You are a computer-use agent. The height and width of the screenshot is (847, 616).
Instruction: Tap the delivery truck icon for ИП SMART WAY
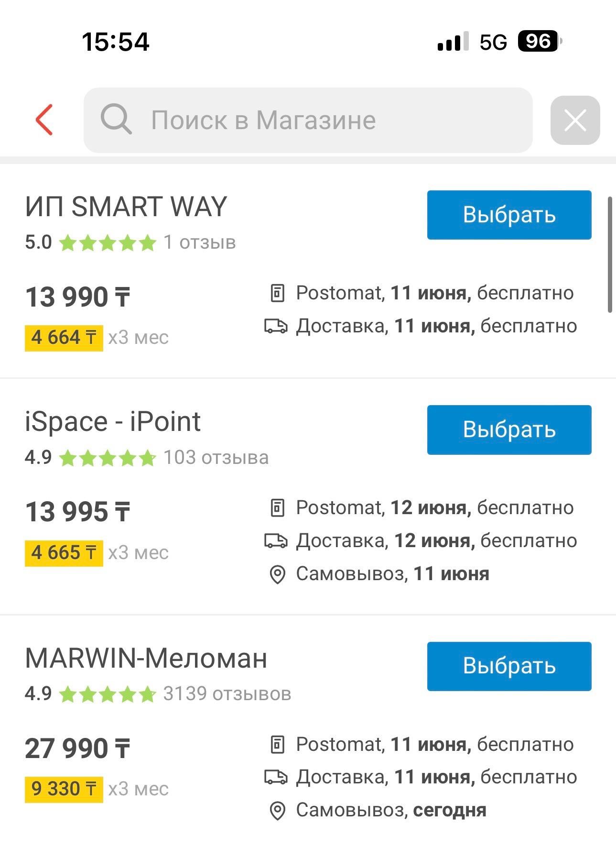pos(276,326)
